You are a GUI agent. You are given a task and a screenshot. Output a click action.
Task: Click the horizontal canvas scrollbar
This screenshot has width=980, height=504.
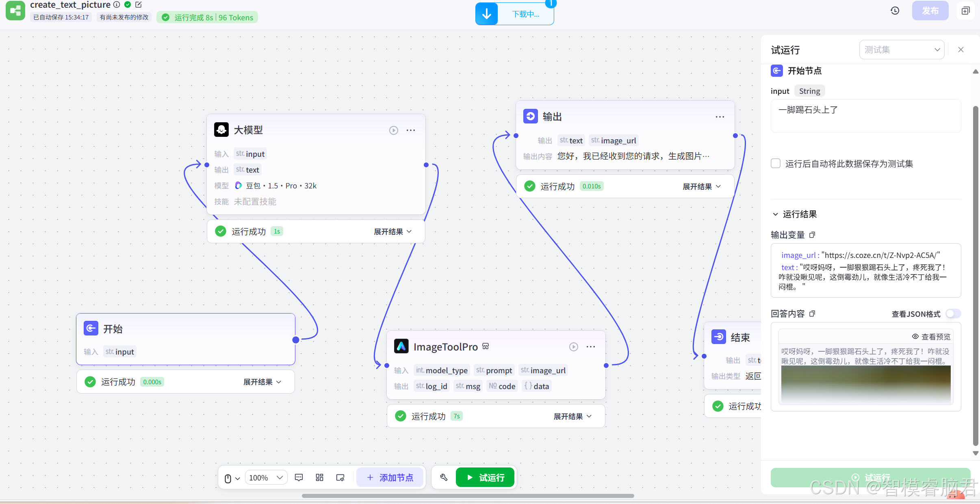(468, 496)
